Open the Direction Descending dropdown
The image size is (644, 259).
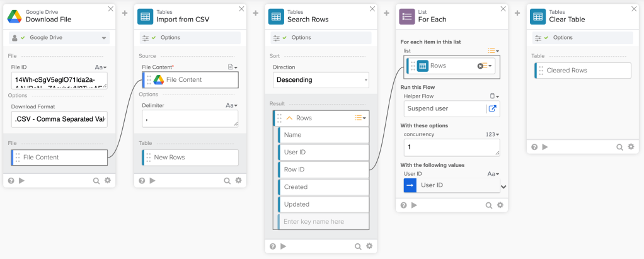321,80
